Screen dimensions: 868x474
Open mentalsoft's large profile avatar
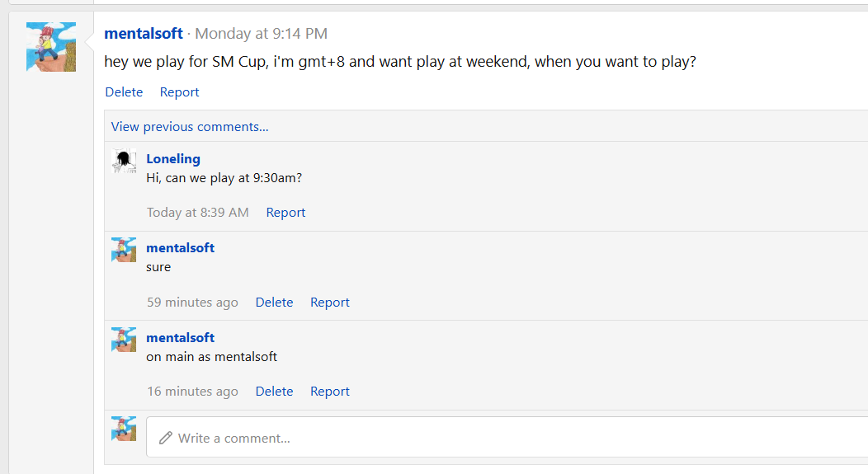click(51, 47)
